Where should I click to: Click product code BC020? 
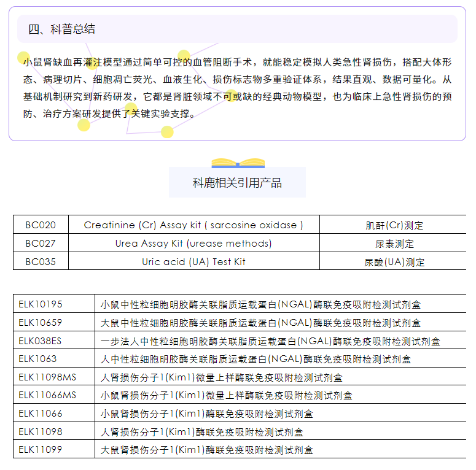[41, 225]
